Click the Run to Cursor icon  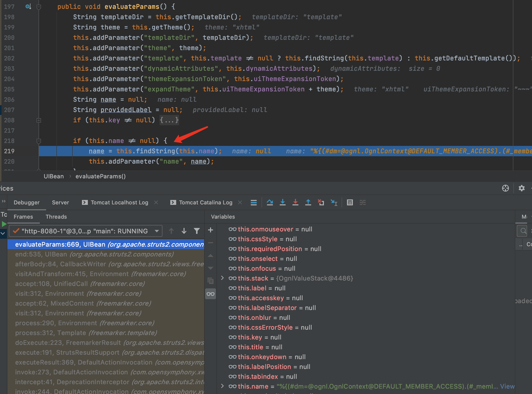click(x=334, y=202)
